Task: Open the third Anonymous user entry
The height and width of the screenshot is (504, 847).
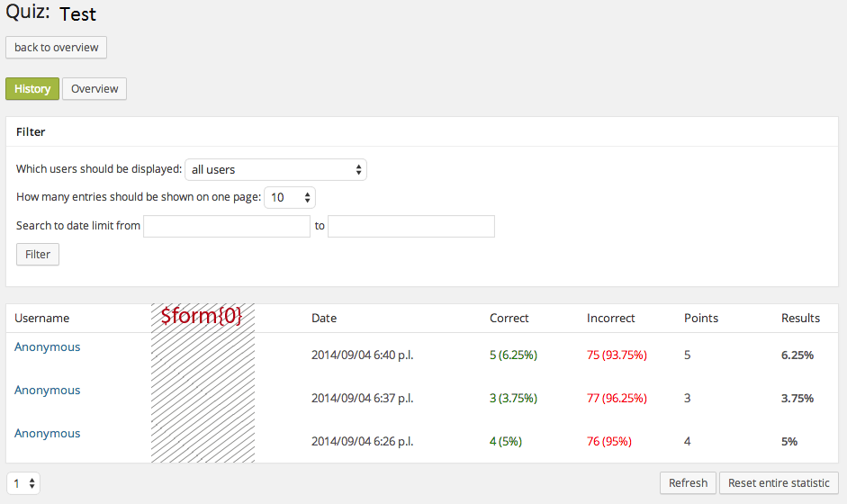Action: (47, 434)
